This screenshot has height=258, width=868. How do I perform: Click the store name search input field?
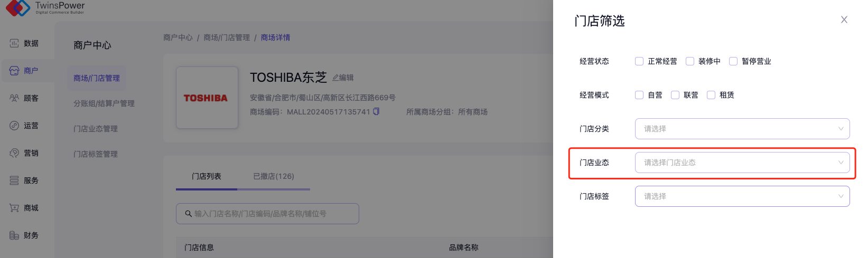click(x=267, y=214)
